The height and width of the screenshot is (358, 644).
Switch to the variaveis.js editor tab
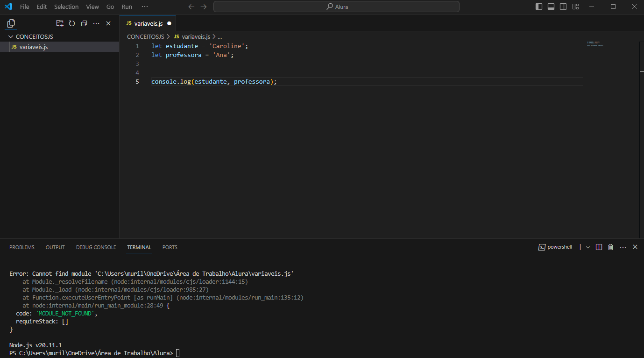(x=148, y=23)
